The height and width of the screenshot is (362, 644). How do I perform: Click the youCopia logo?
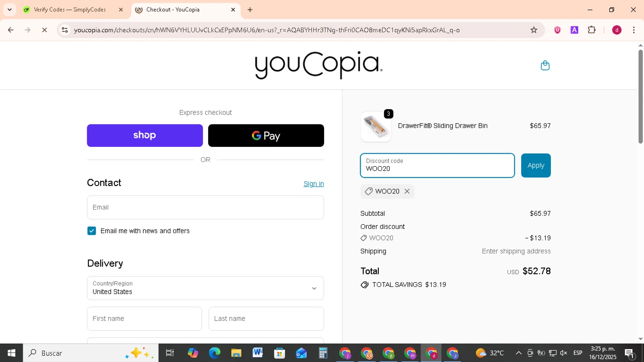pyautogui.click(x=319, y=65)
